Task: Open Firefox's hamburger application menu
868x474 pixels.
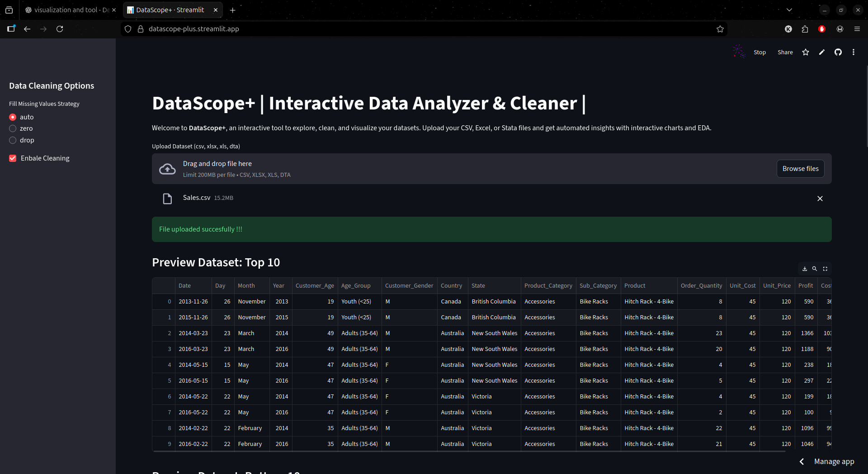Action: (x=857, y=28)
